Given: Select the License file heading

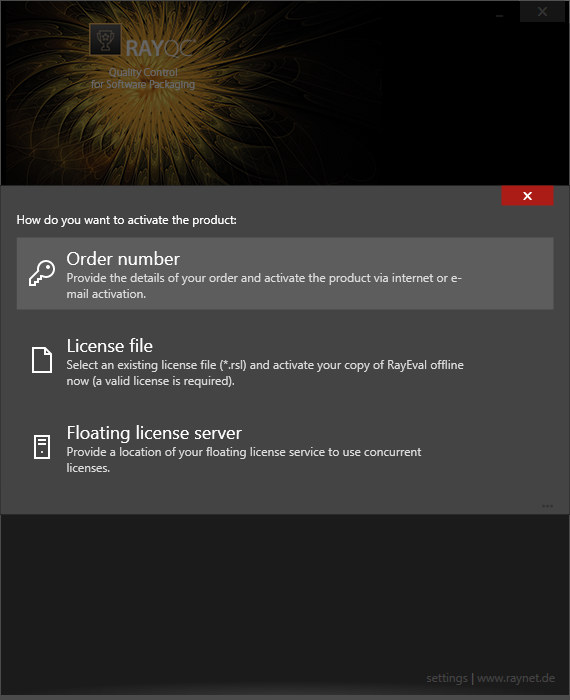Looking at the screenshot, I should (x=110, y=346).
